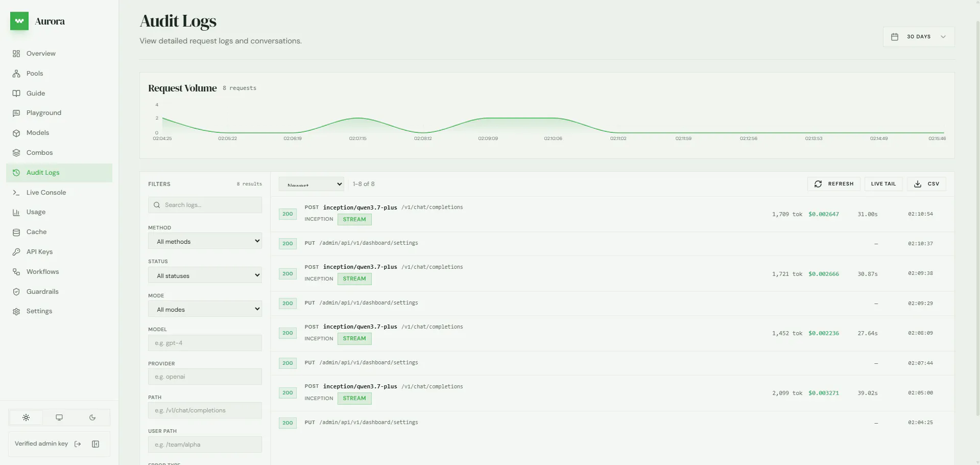Open the Combos page
The width and height of the screenshot is (980, 465).
[59, 153]
